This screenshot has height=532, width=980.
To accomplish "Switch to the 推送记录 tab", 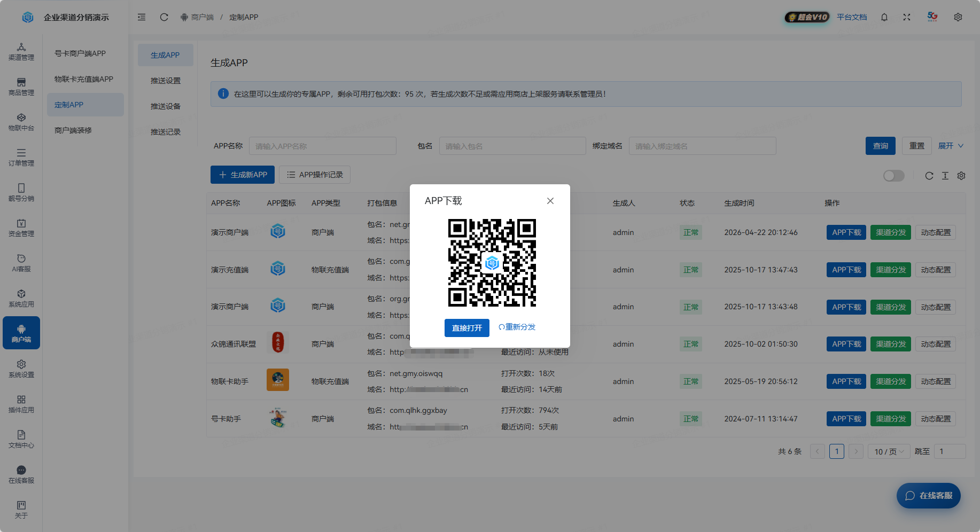I will 166,132.
